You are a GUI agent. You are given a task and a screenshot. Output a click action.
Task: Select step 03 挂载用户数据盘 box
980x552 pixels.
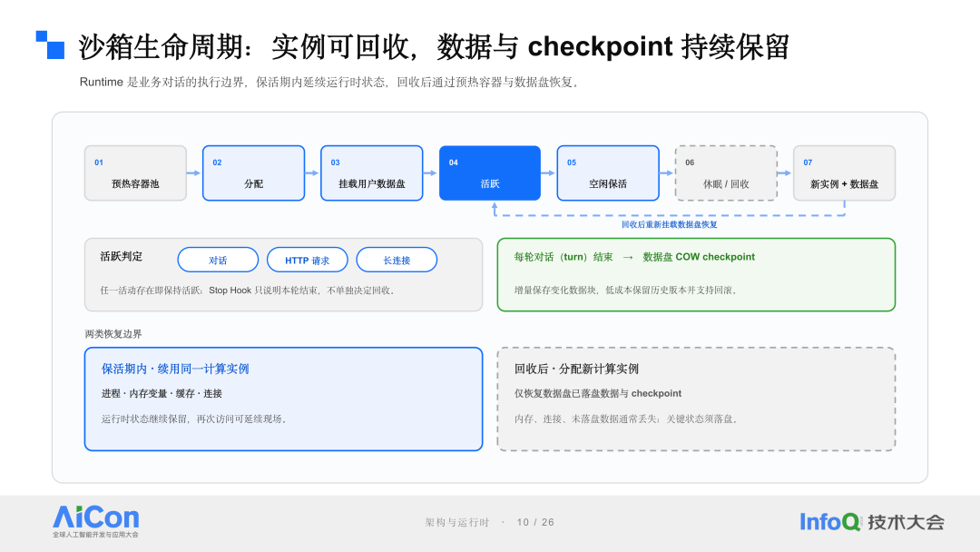[x=372, y=173]
